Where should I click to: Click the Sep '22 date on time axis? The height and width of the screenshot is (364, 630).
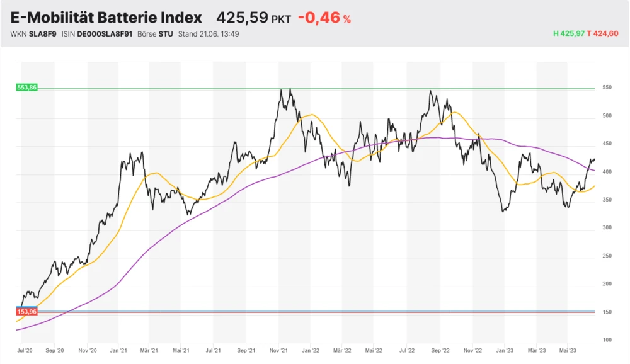point(440,350)
